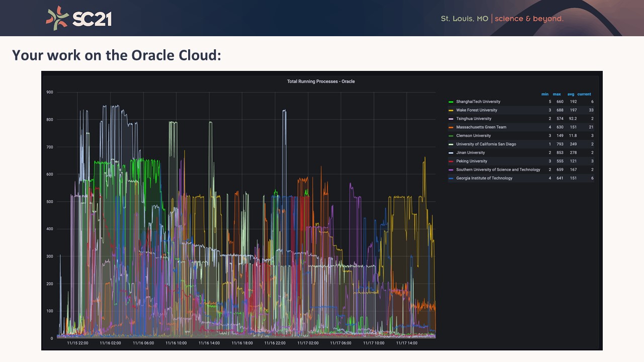The height and width of the screenshot is (362, 644).
Task: Click UC San Diego's avg value 249
Action: tap(573, 144)
